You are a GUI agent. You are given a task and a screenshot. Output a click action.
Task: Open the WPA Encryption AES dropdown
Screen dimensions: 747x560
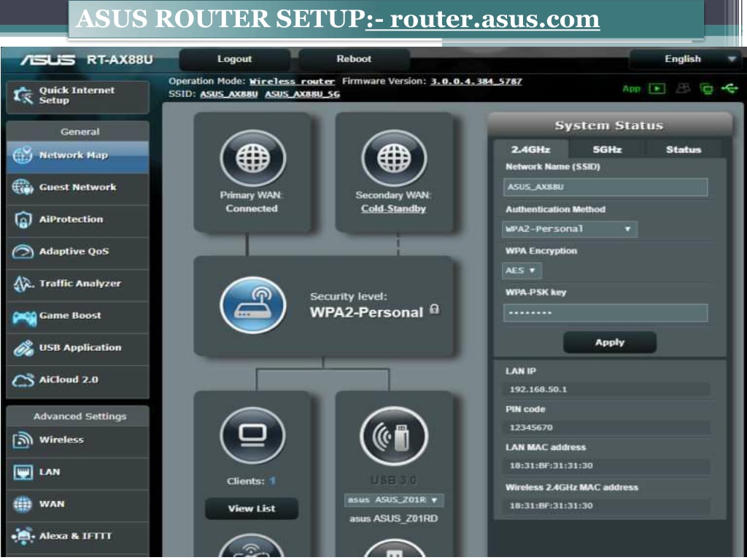tap(522, 271)
